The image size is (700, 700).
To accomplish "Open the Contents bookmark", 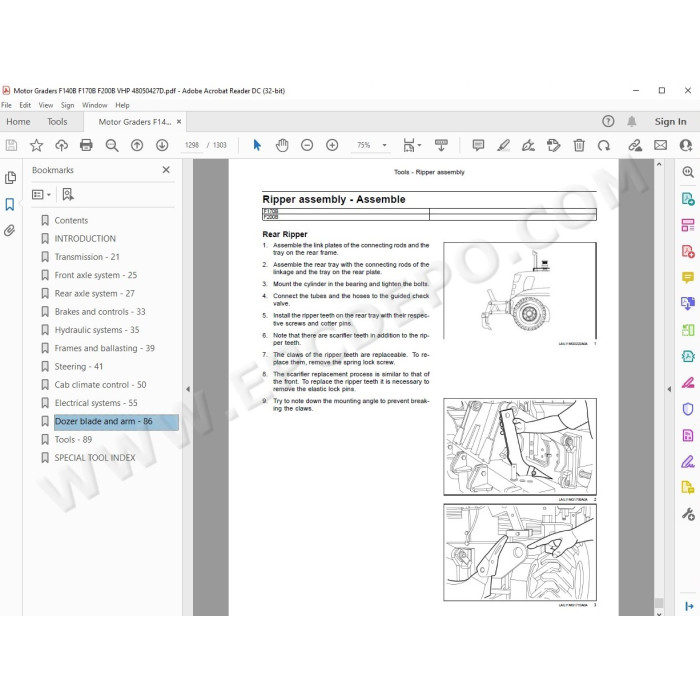I will 71,221.
